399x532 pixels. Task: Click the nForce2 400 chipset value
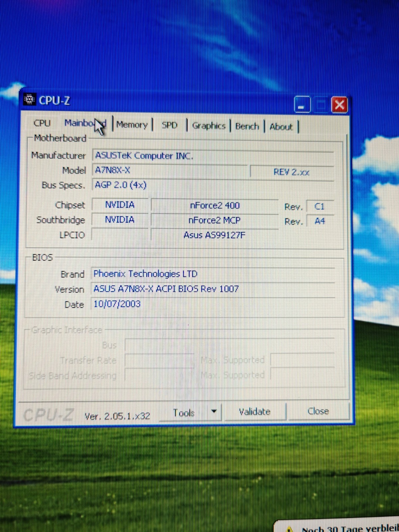215,205
